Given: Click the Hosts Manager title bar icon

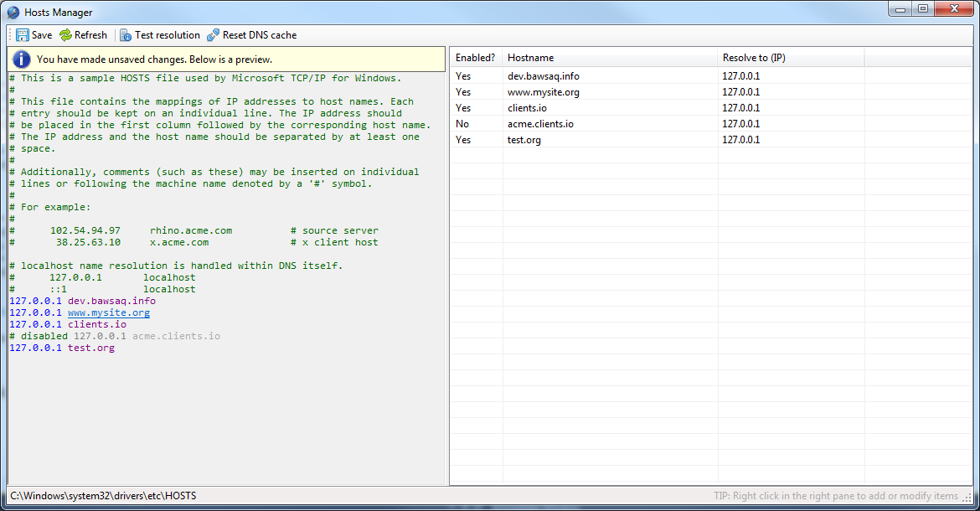Looking at the screenshot, I should coord(13,12).
